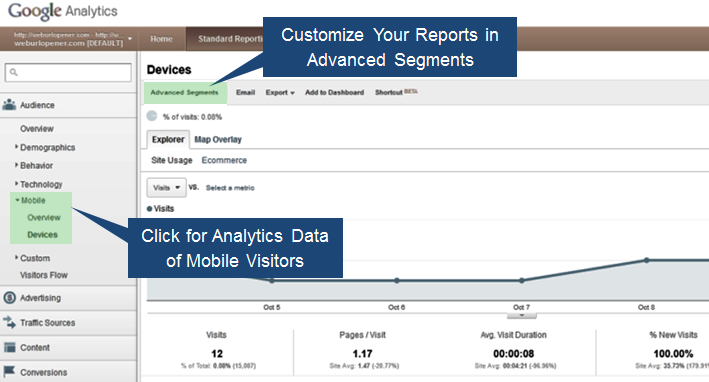Open Mobile Overview in sidebar

[x=44, y=217]
